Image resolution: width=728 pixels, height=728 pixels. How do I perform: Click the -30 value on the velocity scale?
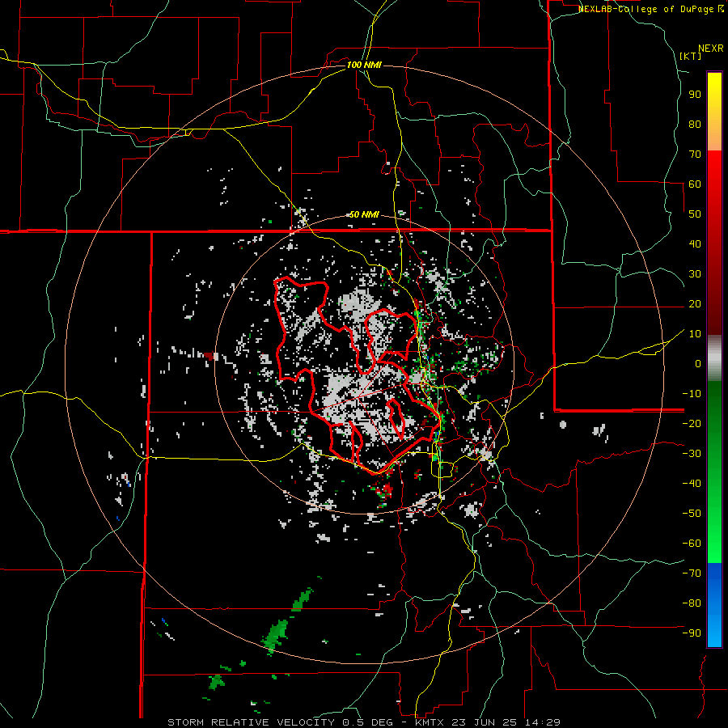tap(692, 454)
